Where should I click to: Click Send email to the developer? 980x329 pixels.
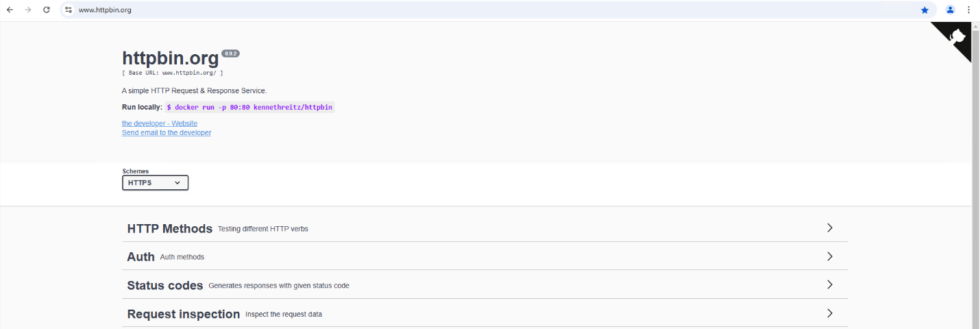pyautogui.click(x=167, y=132)
